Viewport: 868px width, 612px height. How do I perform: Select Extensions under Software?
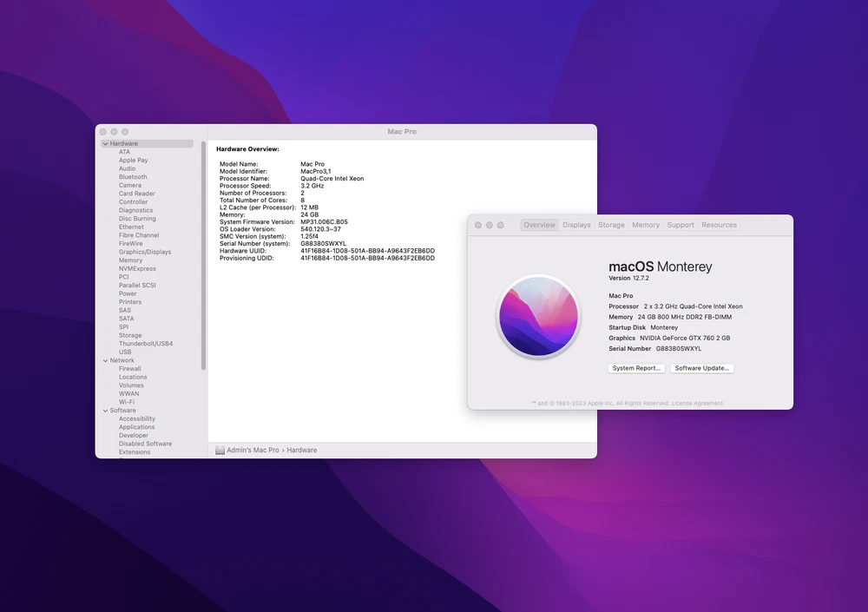point(135,452)
